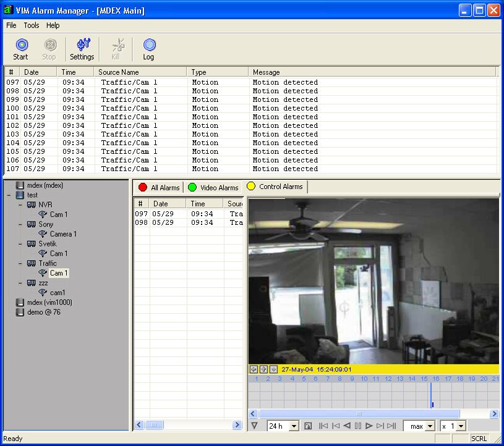Collapse the Traffic tree node
This screenshot has width=504, height=446.
pos(20,263)
